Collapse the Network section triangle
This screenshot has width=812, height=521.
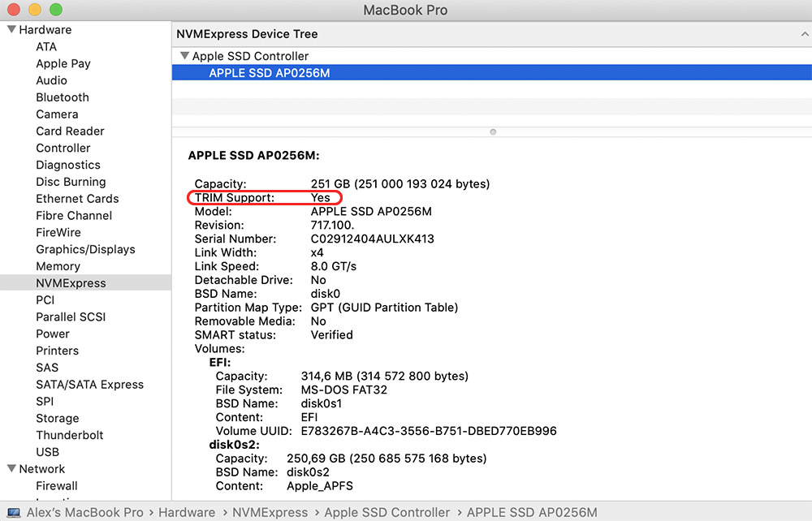(x=11, y=469)
